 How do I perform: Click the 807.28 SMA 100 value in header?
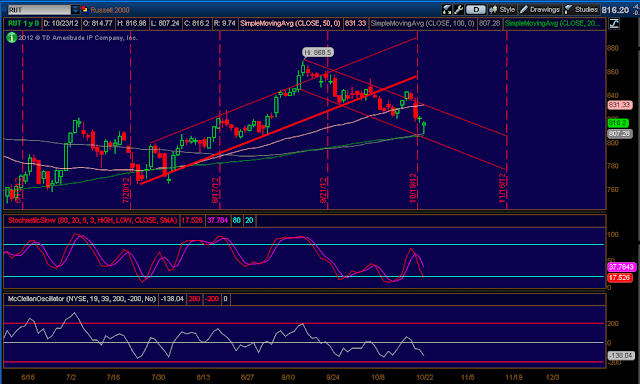click(x=489, y=24)
